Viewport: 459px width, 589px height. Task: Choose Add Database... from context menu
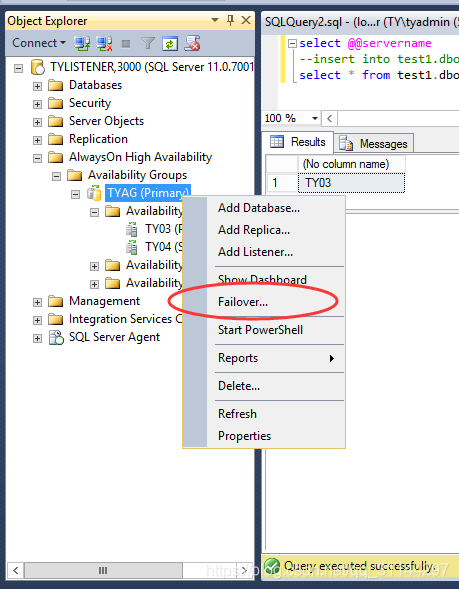[x=264, y=208]
